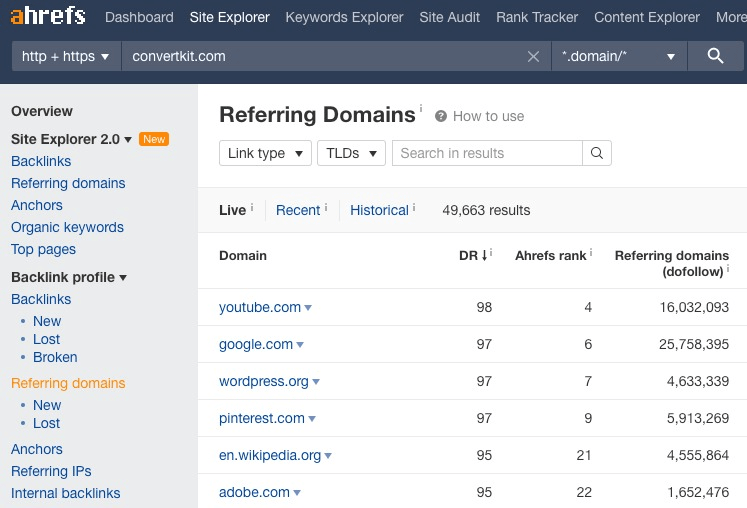Screen dimensions: 747x508
Task: Open Referring IPs in sidebar
Action: pos(51,471)
